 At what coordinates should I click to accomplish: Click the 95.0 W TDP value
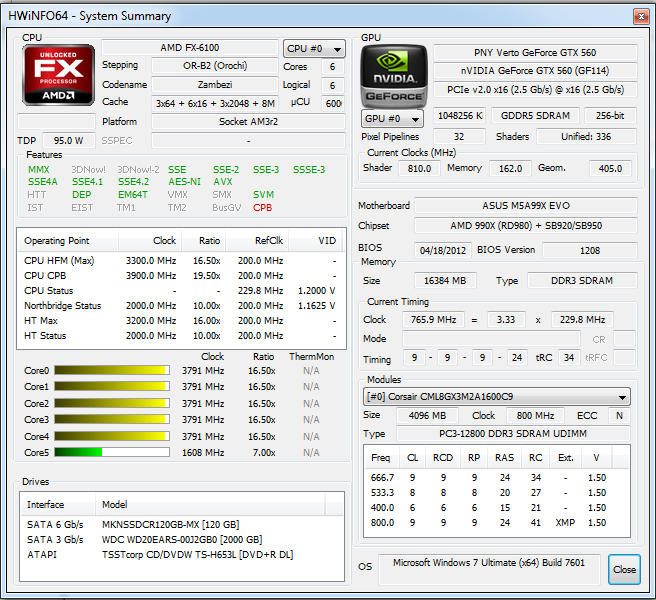click(68, 141)
